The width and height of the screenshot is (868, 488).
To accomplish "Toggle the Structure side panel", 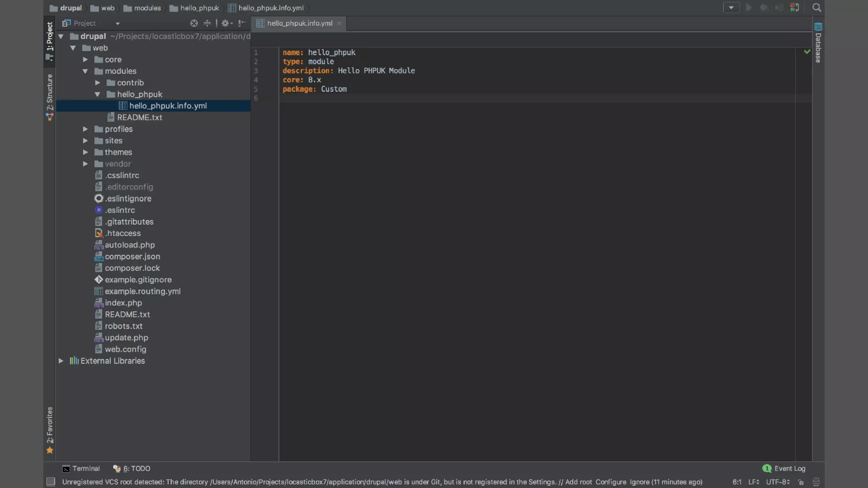I will coord(50,96).
